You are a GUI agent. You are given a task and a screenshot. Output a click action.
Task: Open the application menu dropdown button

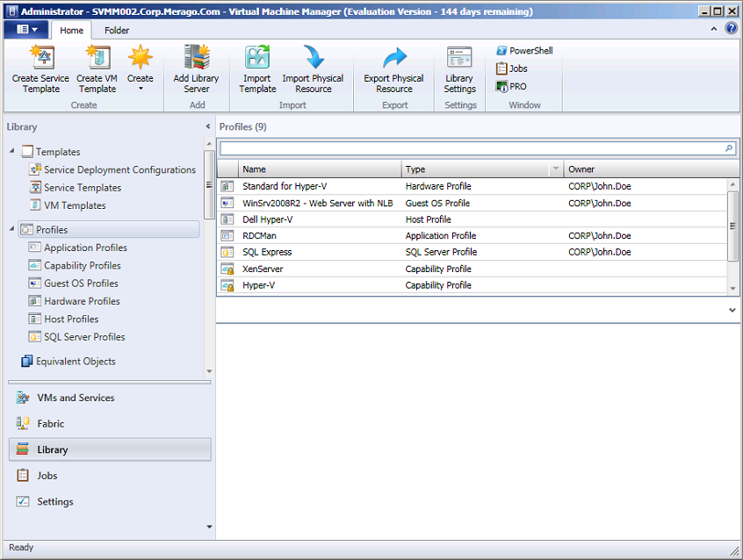(26, 30)
